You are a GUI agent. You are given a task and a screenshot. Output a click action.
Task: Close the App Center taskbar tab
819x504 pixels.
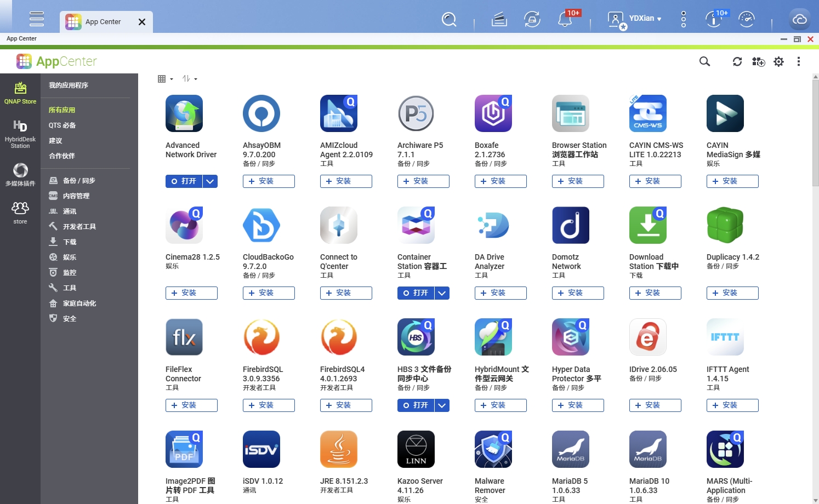pyautogui.click(x=142, y=22)
